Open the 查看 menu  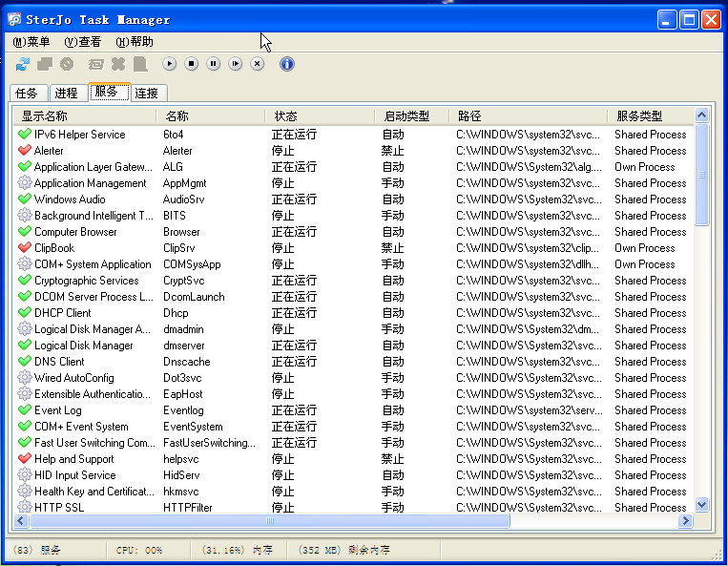coord(83,42)
